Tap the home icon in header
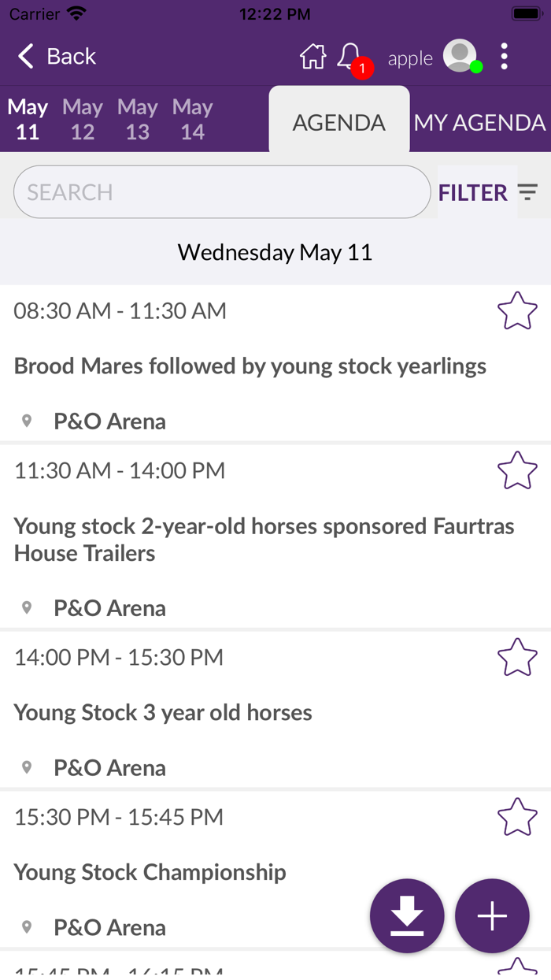Image resolution: width=551 pixels, height=980 pixels. coord(312,57)
